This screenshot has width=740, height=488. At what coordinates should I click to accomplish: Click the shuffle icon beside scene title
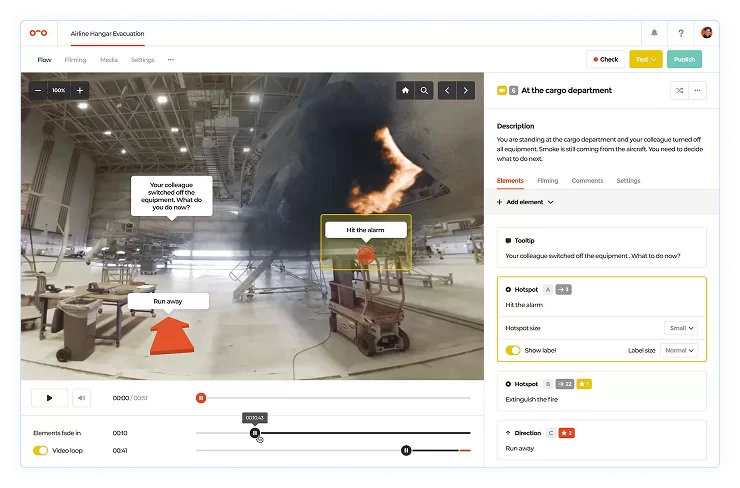tap(677, 90)
